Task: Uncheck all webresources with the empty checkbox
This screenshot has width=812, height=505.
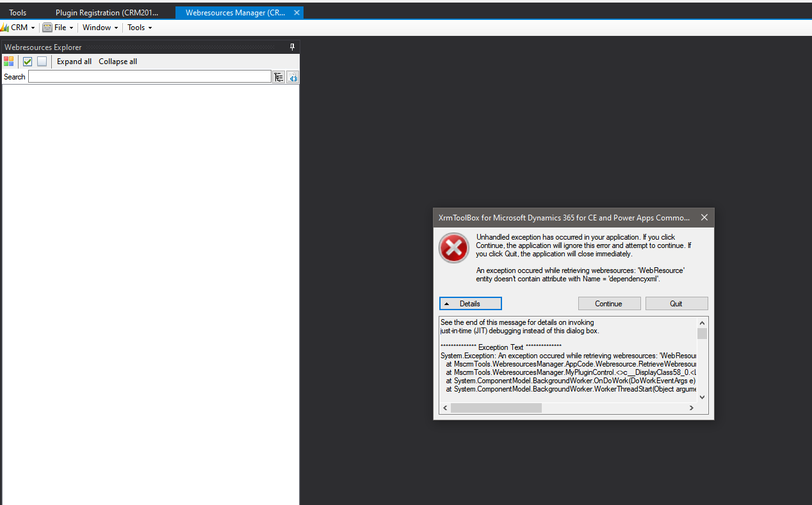Action: click(x=41, y=61)
